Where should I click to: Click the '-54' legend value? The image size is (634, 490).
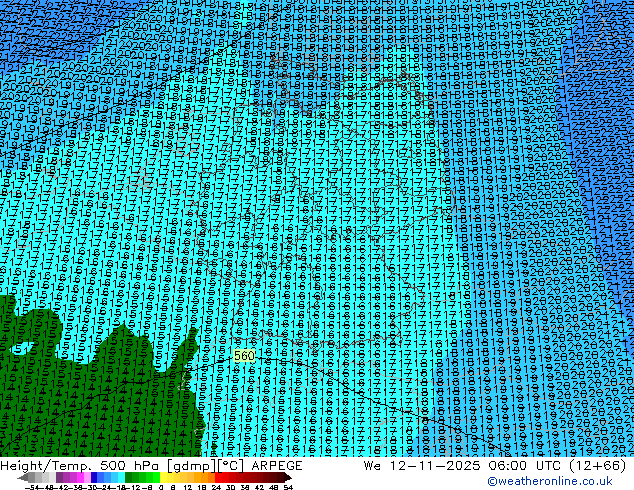click(x=32, y=488)
